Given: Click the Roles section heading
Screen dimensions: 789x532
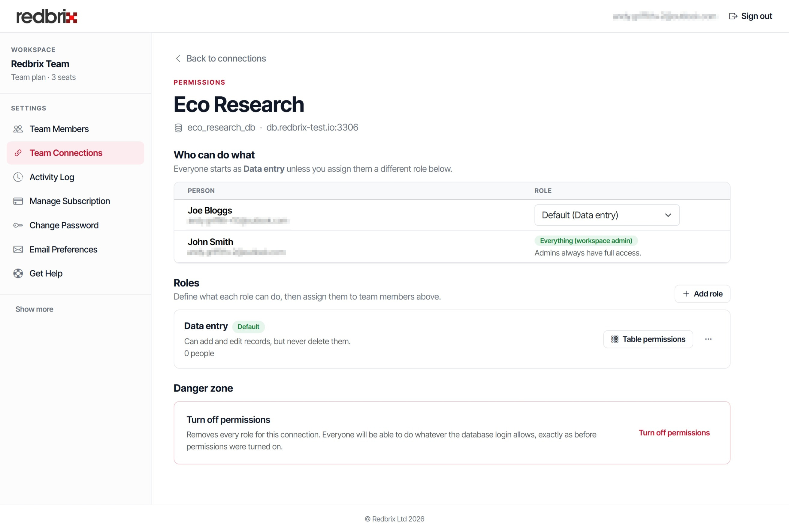Looking at the screenshot, I should (x=186, y=283).
